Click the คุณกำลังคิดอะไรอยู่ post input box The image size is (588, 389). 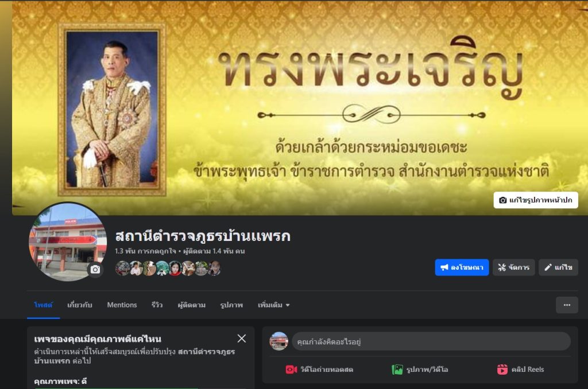431,341
